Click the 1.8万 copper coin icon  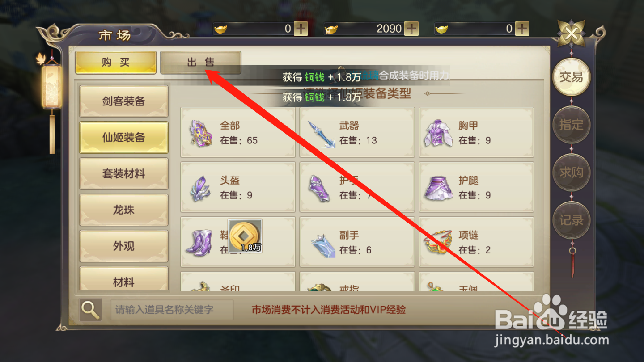click(x=245, y=236)
